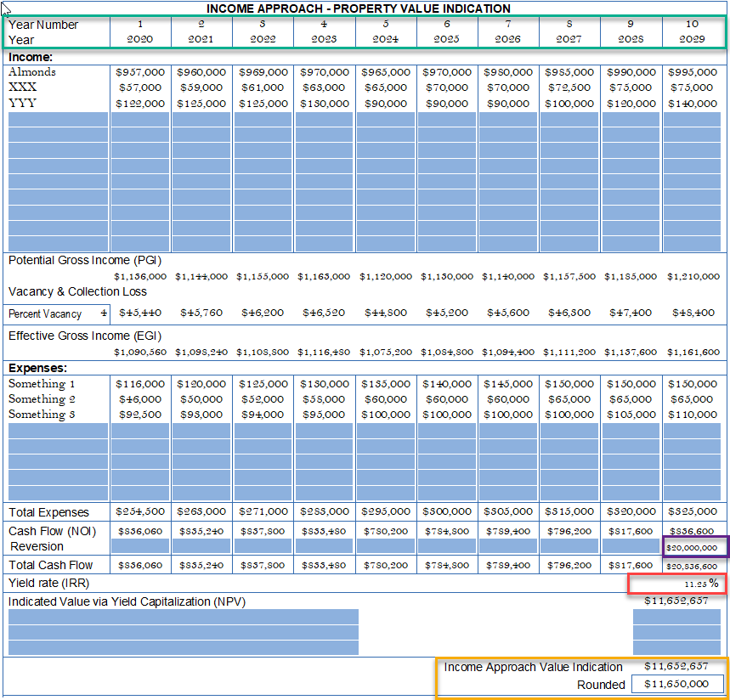This screenshot has height=700, width=730.
Task: Select YYY income value $140,000 for 2029
Action: 692,104
